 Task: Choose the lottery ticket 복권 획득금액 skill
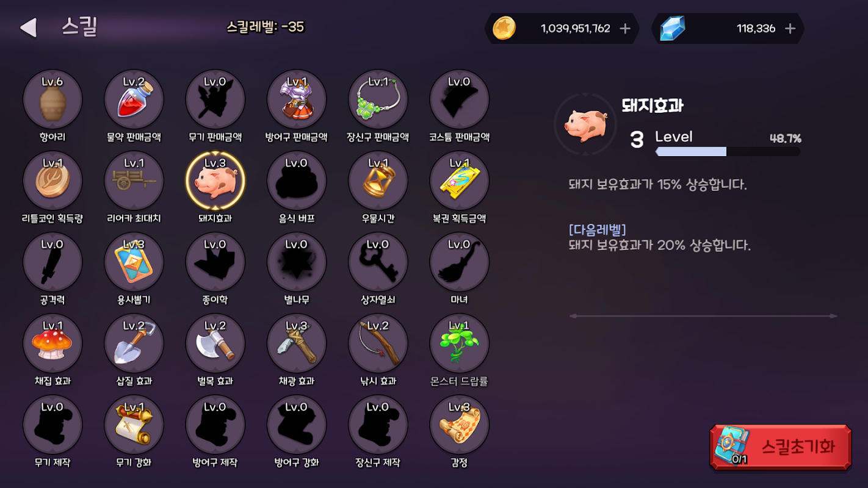coord(459,181)
